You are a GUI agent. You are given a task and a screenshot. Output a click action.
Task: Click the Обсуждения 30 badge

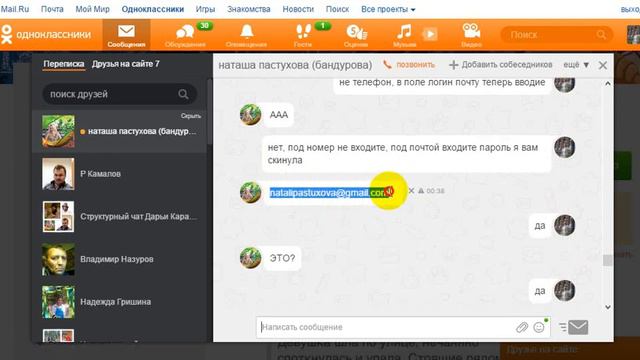pyautogui.click(x=204, y=26)
